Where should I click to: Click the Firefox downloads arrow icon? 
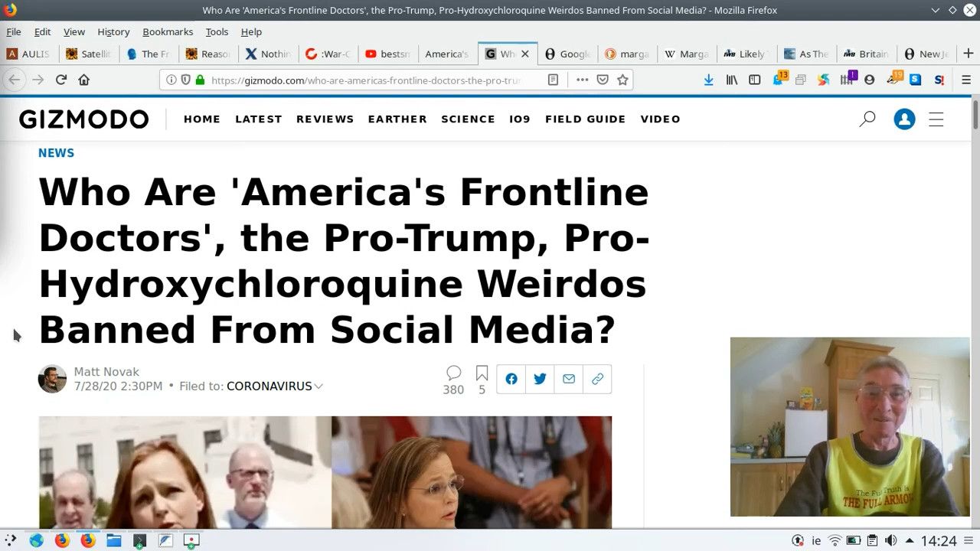(708, 80)
